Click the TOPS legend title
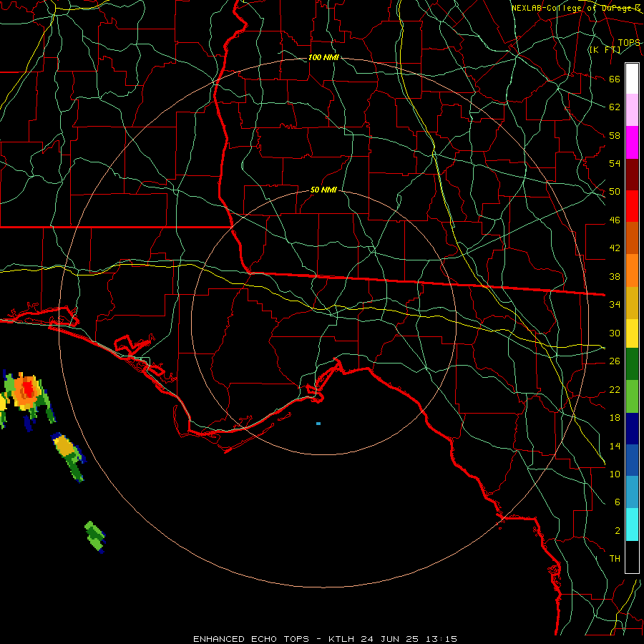Screen dimensions: 644x644 (x=629, y=42)
